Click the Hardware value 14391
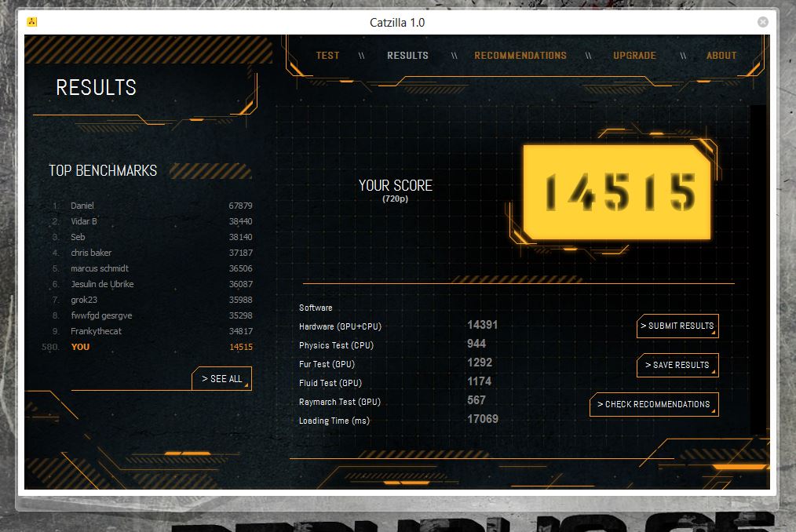The width and height of the screenshot is (796, 532). [482, 325]
